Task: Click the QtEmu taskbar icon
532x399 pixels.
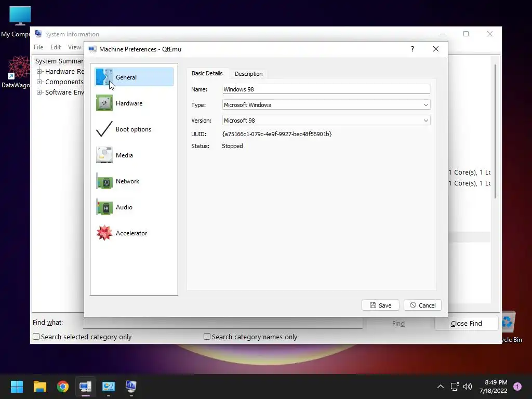Action: click(86, 386)
